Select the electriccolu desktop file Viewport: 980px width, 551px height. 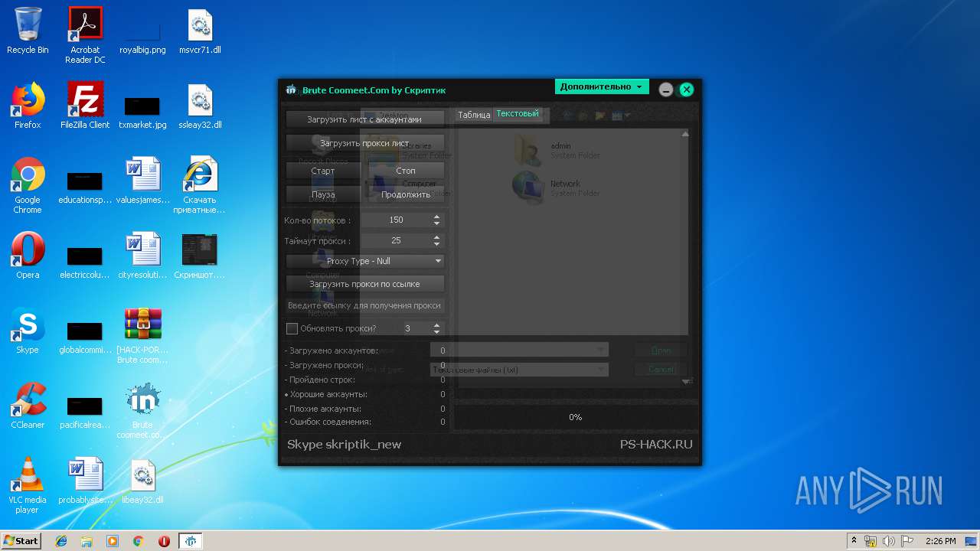(x=85, y=263)
